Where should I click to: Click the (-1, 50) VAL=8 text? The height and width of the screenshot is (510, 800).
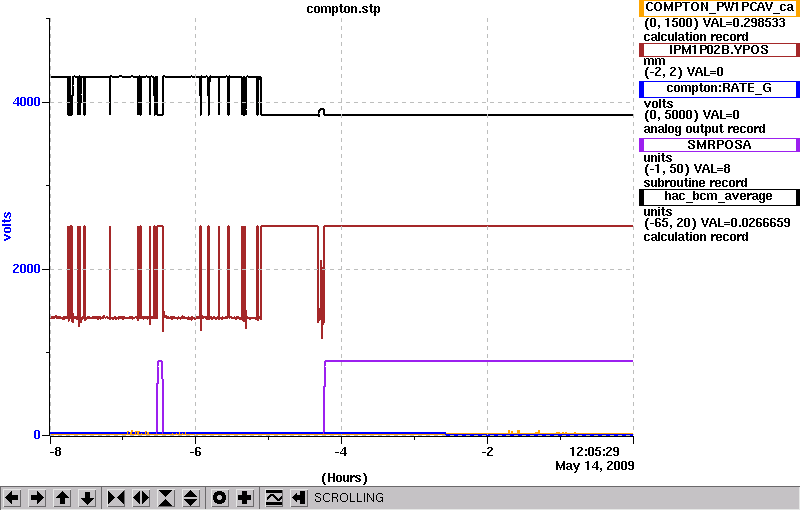tap(687, 169)
